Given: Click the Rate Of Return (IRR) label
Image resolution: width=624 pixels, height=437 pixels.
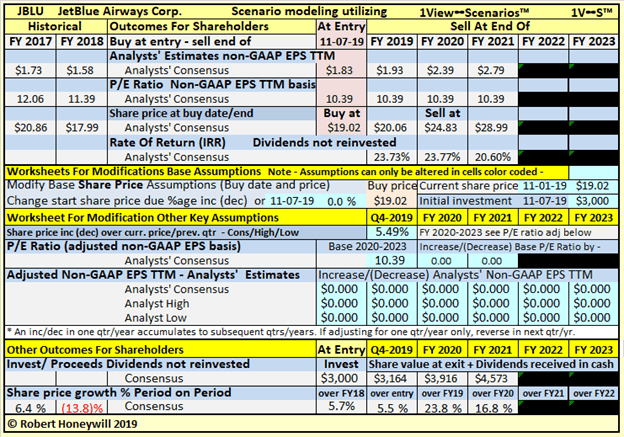Looking at the screenshot, I should tap(168, 142).
